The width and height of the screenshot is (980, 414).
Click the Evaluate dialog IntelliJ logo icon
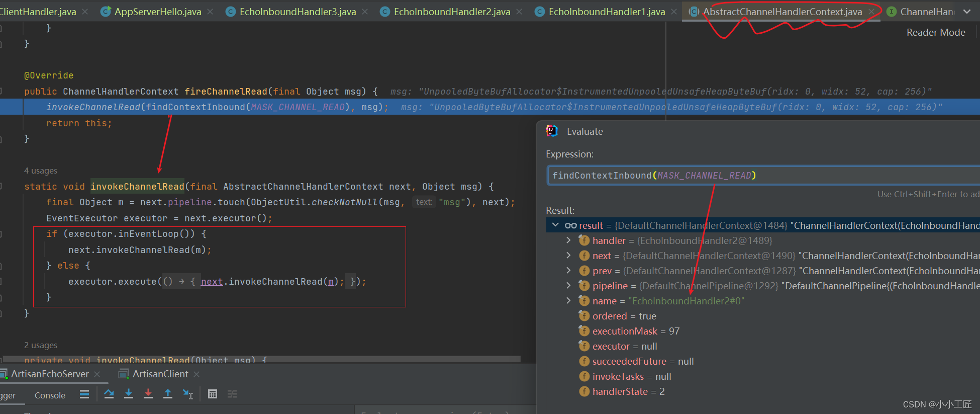coord(552,131)
